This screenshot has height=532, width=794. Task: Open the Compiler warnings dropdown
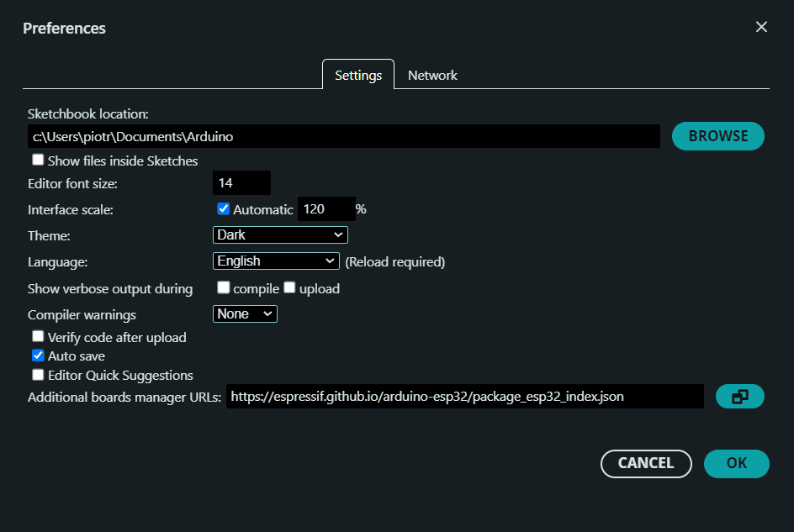click(245, 313)
